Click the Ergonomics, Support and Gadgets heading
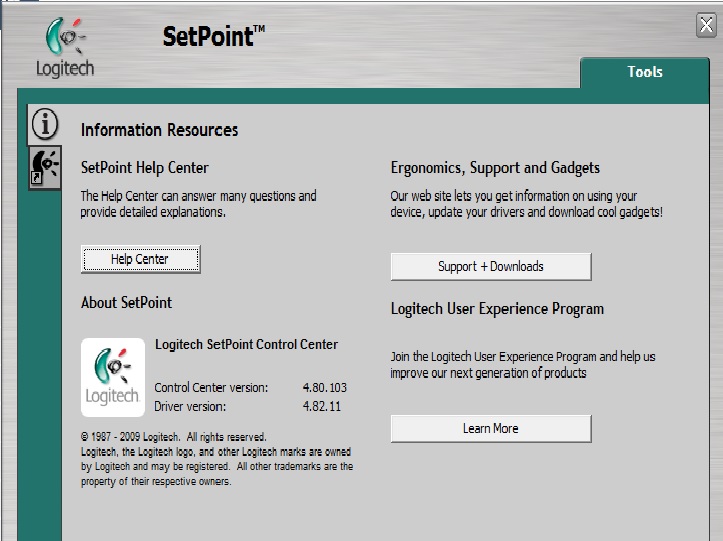 495,168
